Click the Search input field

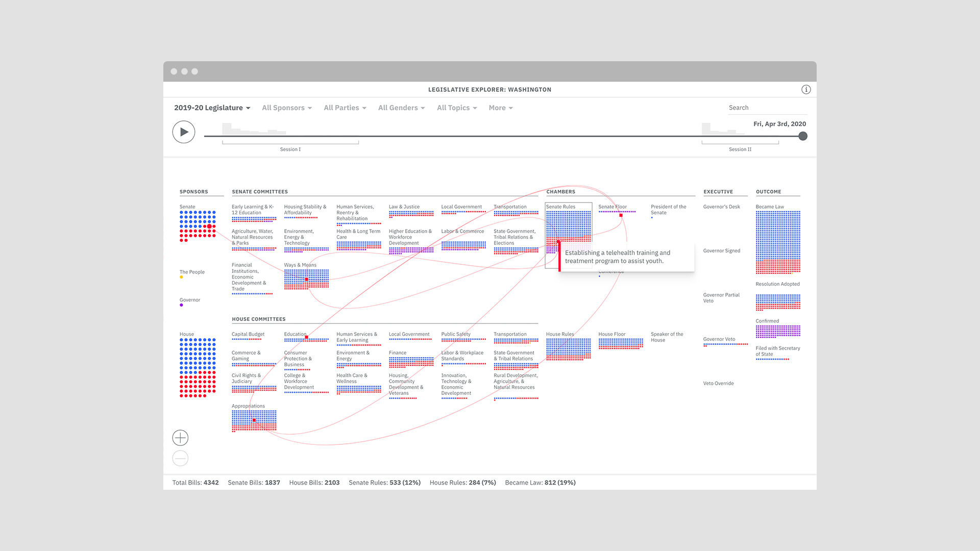pyautogui.click(x=768, y=108)
